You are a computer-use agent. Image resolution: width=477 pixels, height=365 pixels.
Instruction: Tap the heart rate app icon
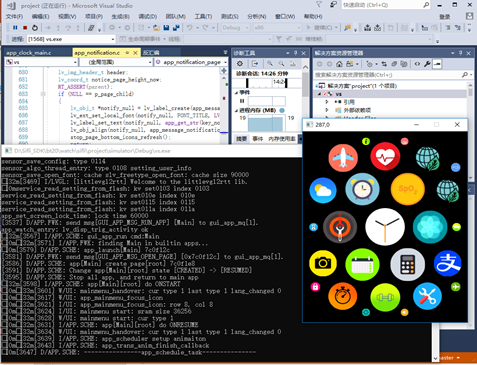[x=385, y=156]
